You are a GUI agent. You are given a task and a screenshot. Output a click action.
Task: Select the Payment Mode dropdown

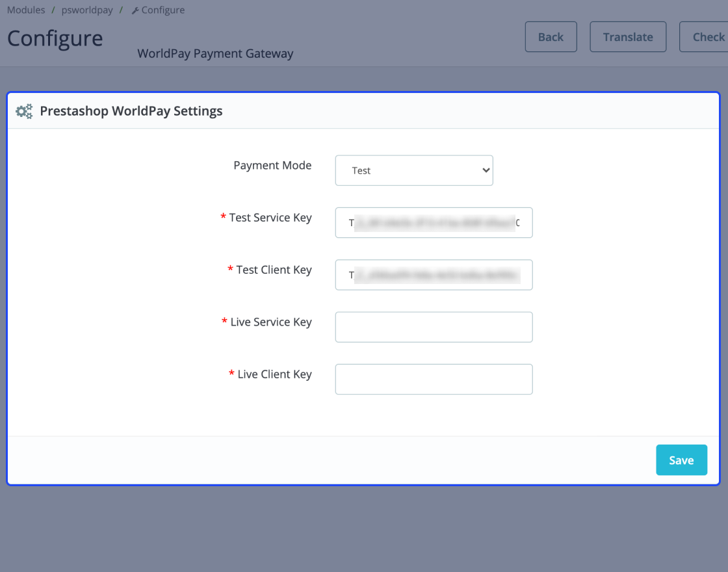pyautogui.click(x=414, y=170)
